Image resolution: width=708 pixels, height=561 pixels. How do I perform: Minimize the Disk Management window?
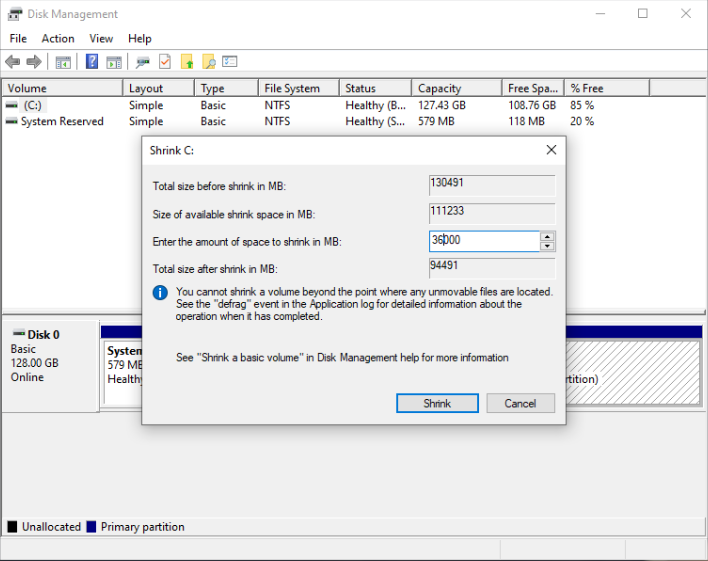point(600,14)
